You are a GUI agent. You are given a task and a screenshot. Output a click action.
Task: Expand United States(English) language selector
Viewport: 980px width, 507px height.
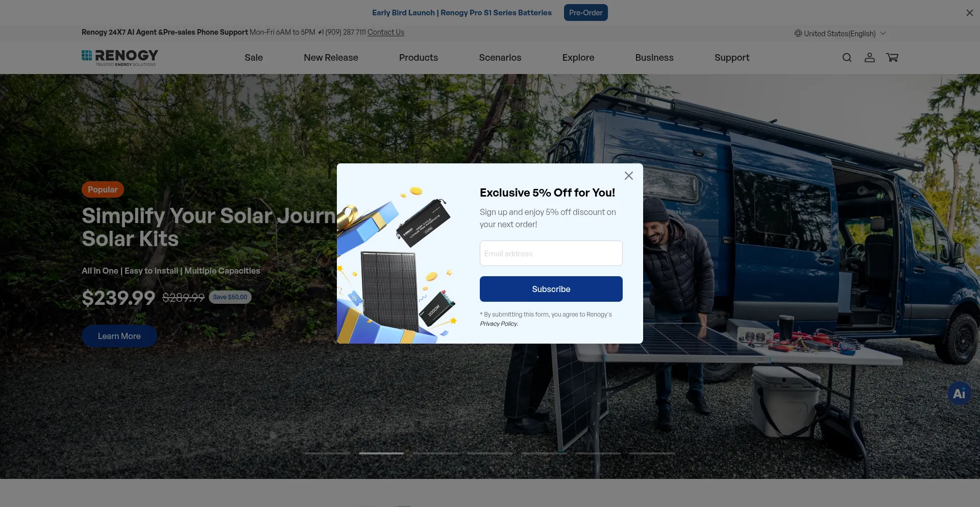pos(840,34)
